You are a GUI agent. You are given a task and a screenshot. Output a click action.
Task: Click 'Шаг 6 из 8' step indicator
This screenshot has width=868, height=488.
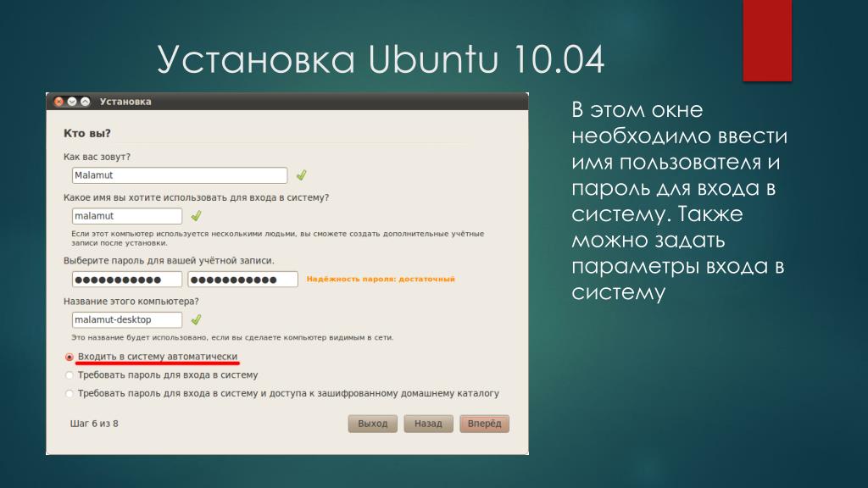coord(94,424)
